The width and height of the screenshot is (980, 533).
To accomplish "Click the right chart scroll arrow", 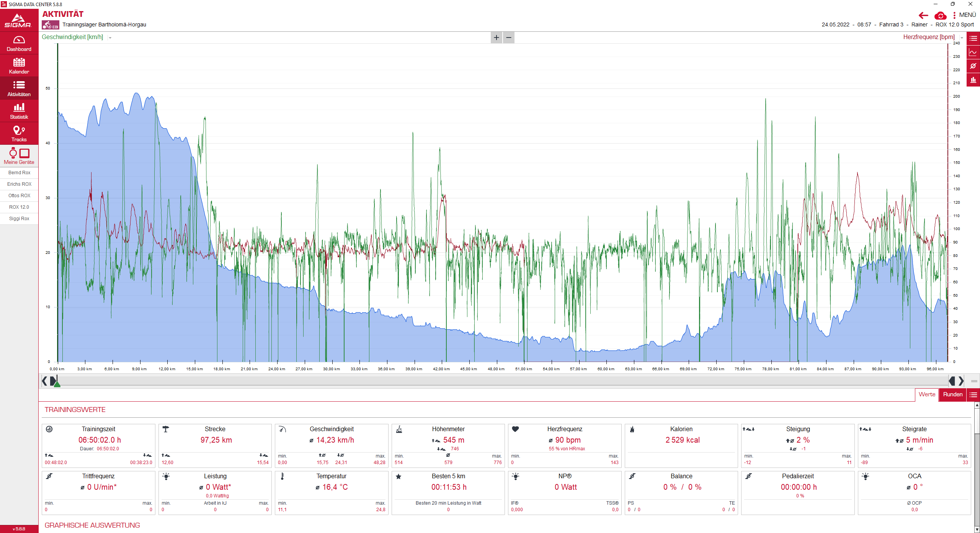I will tap(961, 381).
